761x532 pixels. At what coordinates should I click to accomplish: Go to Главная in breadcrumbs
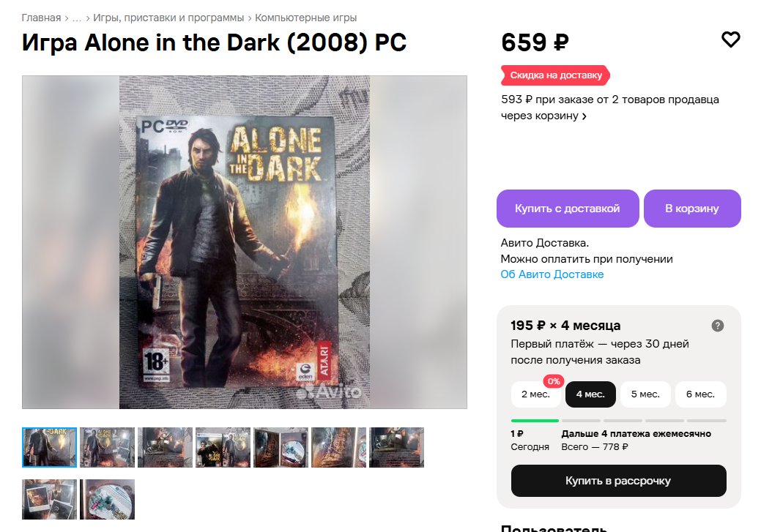point(41,18)
